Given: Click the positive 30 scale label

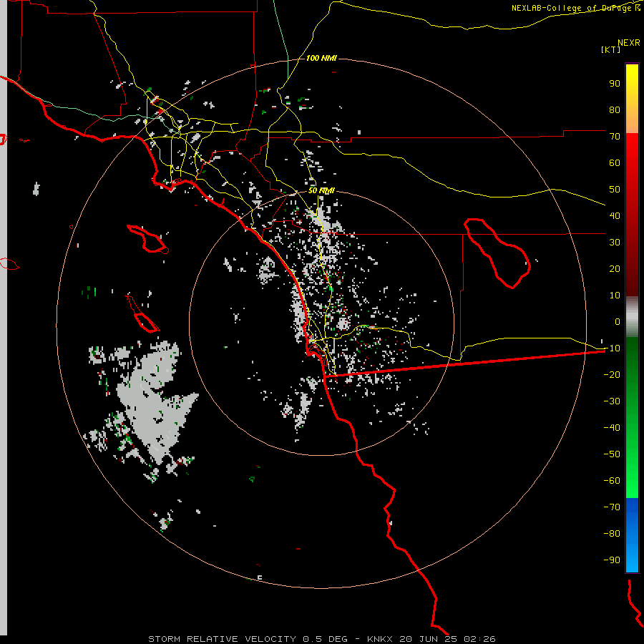Looking at the screenshot, I should coord(615,243).
